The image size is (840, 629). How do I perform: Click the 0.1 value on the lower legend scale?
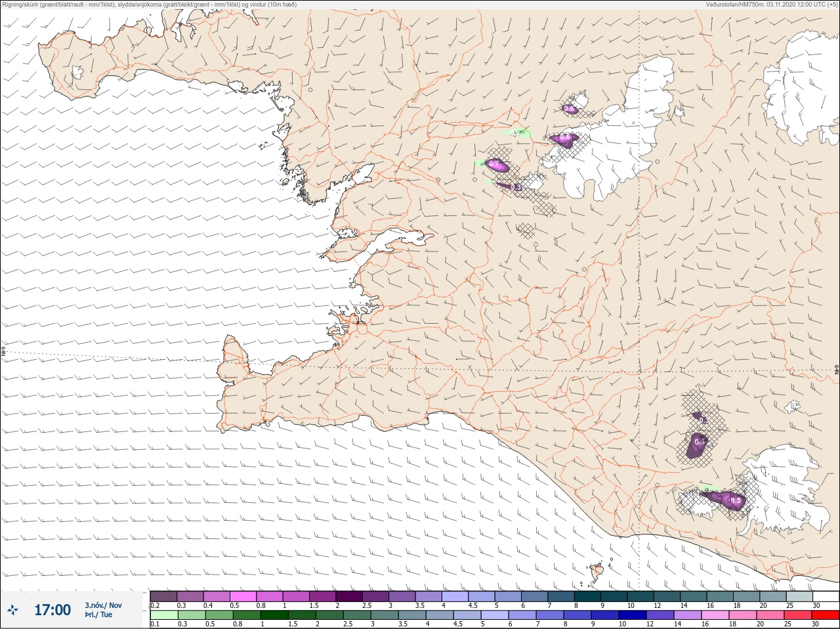[155, 624]
